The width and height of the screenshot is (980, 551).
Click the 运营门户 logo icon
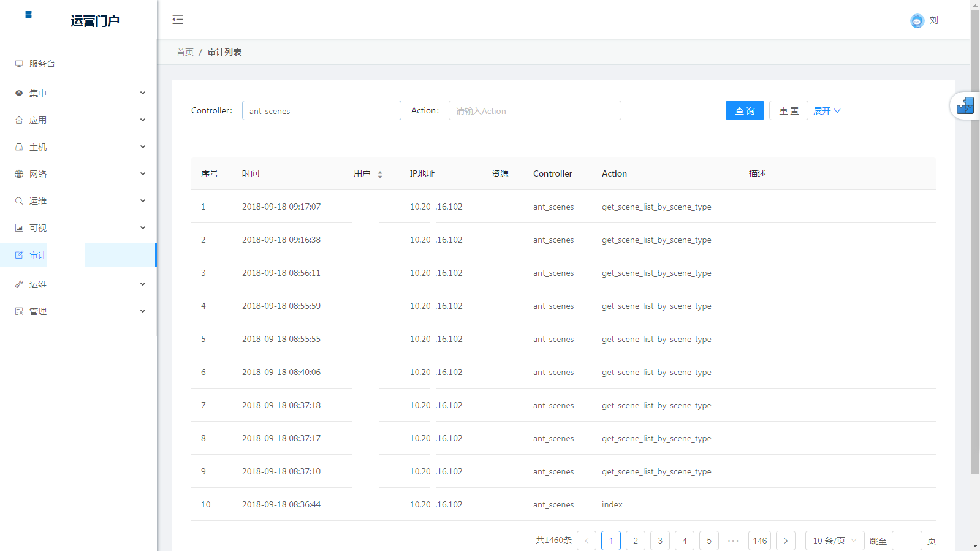click(x=28, y=15)
